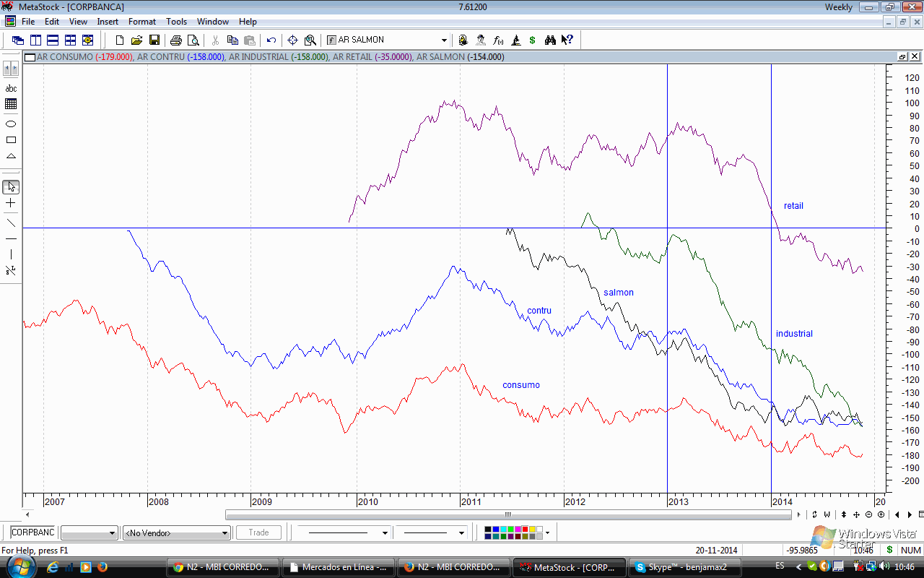Open the Indicator Builder f(x) icon
This screenshot has height=578, width=924.
point(497,40)
